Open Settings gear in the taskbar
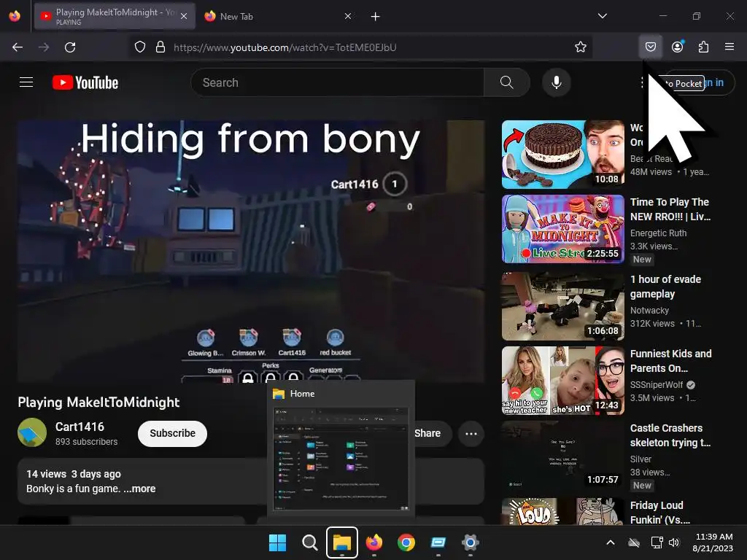Screen dimensions: 747x560 tap(471, 542)
